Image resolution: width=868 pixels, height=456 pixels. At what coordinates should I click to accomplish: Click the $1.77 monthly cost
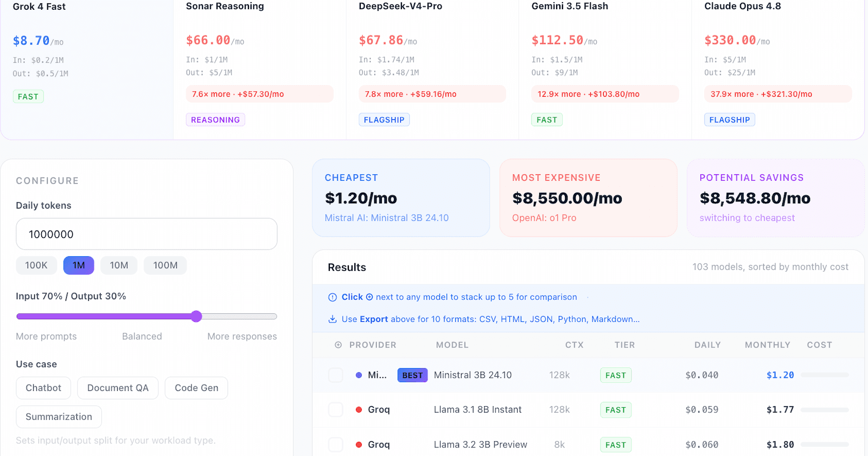[780, 410]
